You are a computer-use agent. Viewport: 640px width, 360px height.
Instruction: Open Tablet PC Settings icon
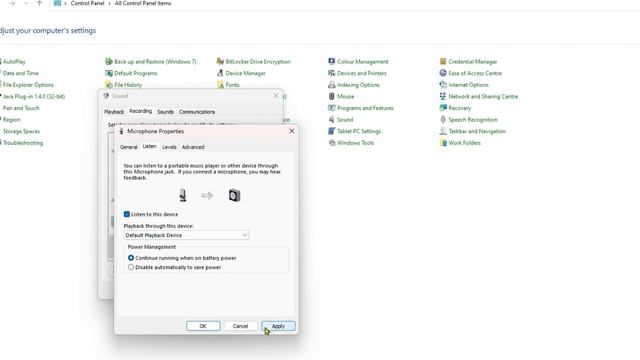coord(331,131)
